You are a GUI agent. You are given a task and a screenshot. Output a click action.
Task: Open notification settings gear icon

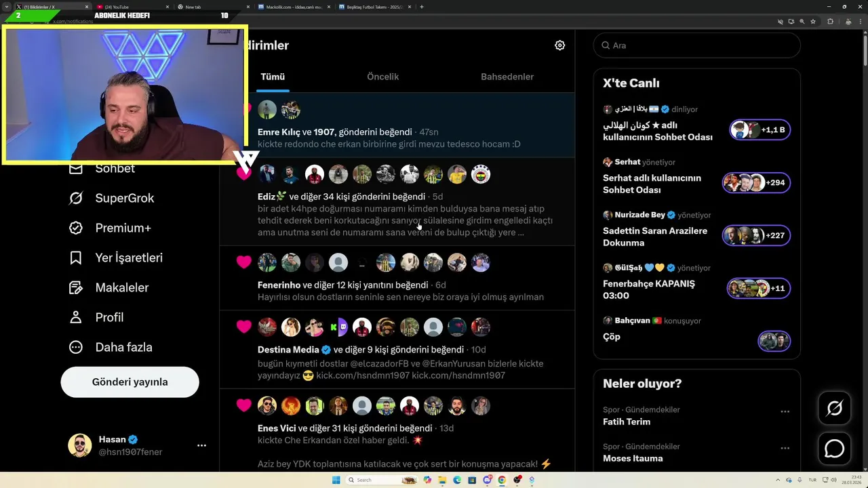click(x=559, y=45)
